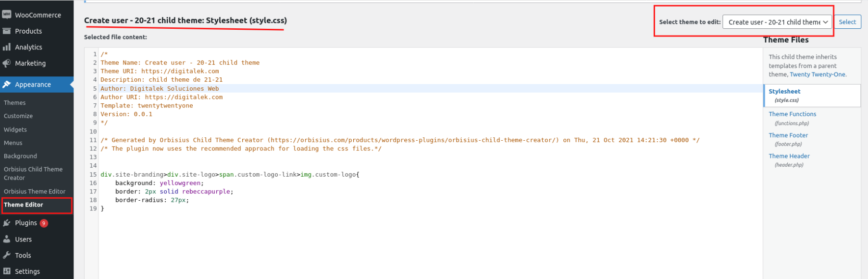Open the Menus submenu item
This screenshot has width=868, height=279.
click(13, 143)
